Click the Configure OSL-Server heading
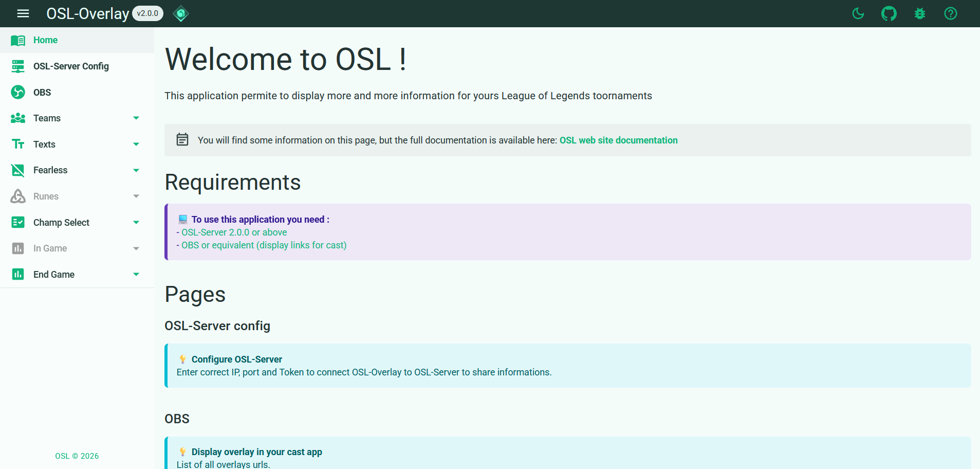The width and height of the screenshot is (980, 469). click(x=236, y=359)
